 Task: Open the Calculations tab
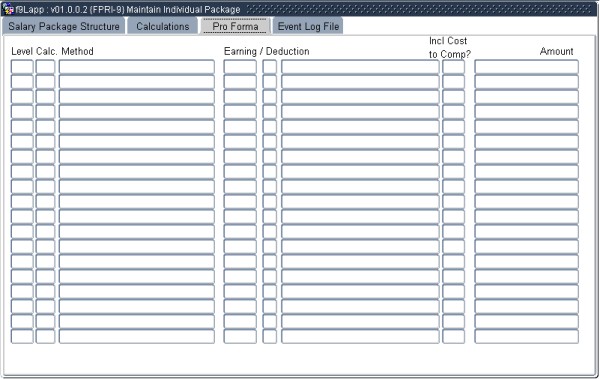click(x=163, y=26)
